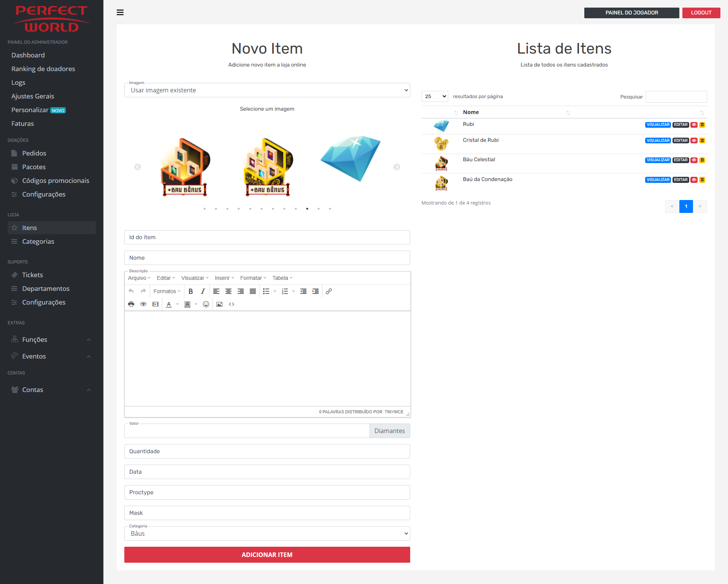Open the Visualizar editor menu
Image resolution: width=728 pixels, height=584 pixels.
coord(195,278)
